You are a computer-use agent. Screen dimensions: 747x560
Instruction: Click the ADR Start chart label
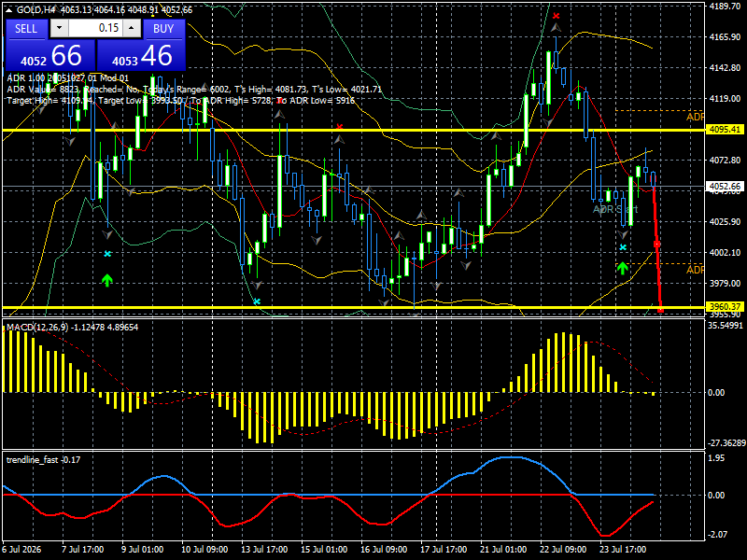(615, 209)
